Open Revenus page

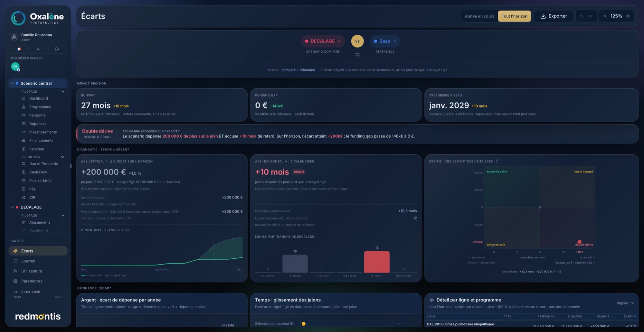[x=36, y=149]
